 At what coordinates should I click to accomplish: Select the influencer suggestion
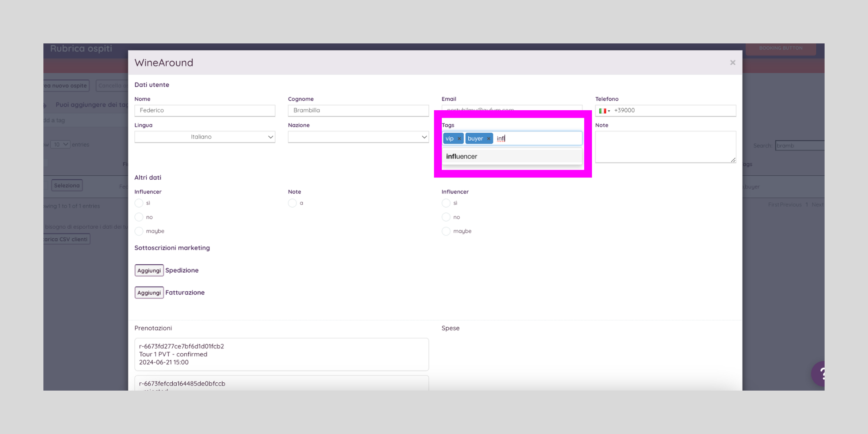[x=512, y=156]
